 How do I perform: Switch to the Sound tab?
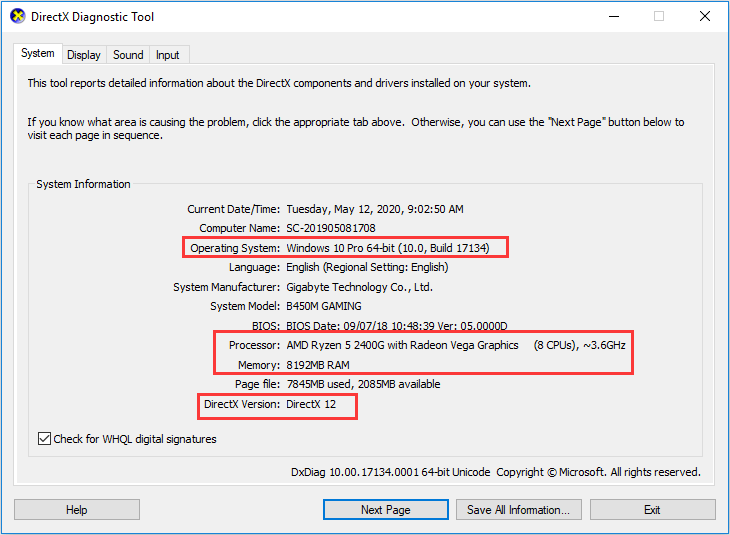coord(128,55)
